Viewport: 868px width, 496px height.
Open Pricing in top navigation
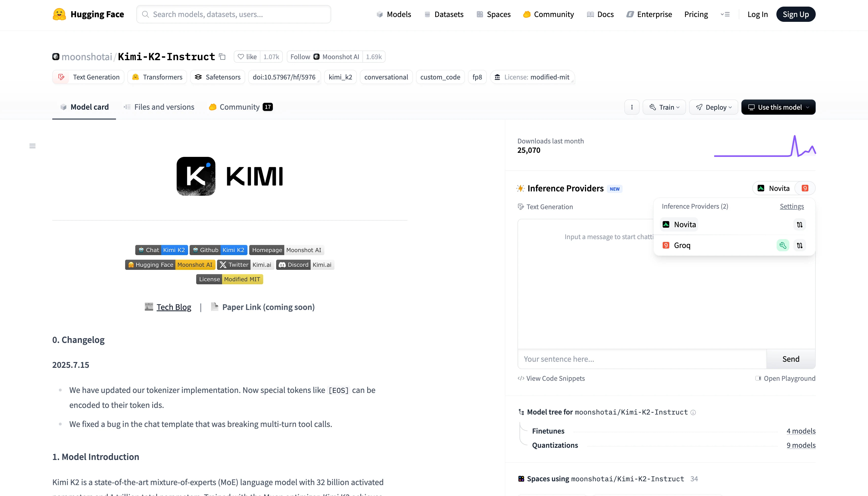point(696,14)
